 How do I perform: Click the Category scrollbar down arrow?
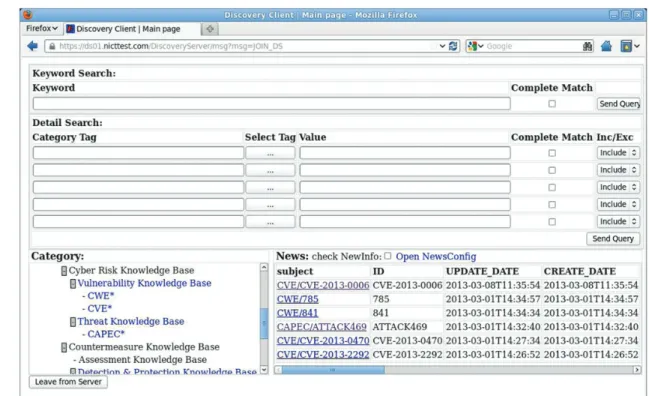pyautogui.click(x=264, y=370)
